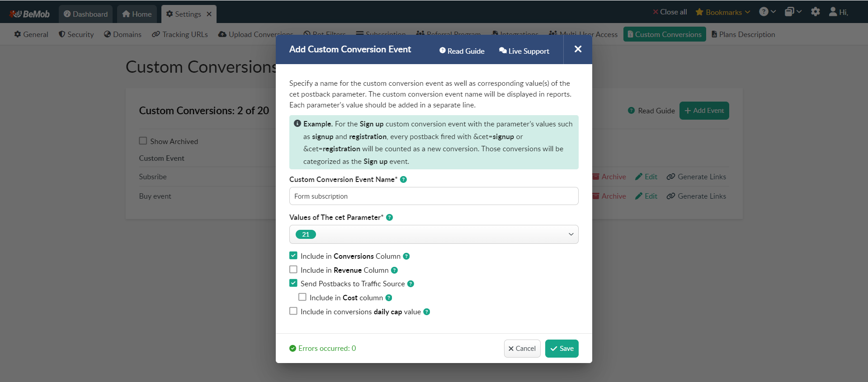Expand the help question mark menu
This screenshot has height=382, width=868.
(x=767, y=12)
